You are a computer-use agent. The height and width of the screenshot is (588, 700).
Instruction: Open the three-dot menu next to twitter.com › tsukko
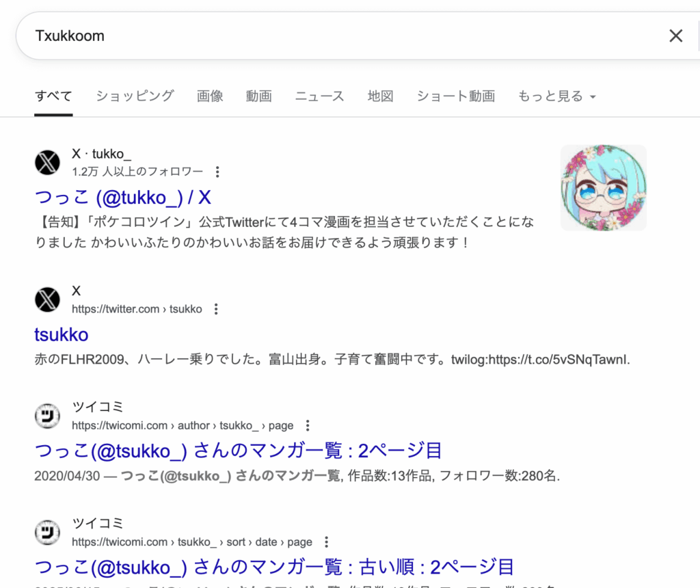216,309
